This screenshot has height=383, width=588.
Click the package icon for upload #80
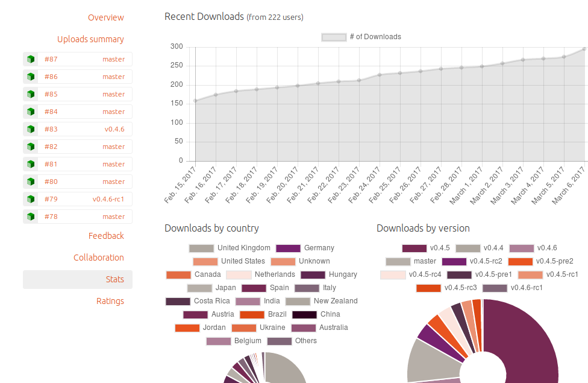coord(31,182)
